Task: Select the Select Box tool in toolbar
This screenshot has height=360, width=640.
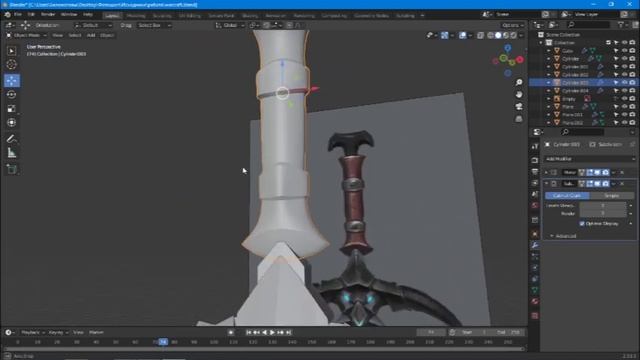Action: pyautogui.click(x=11, y=51)
